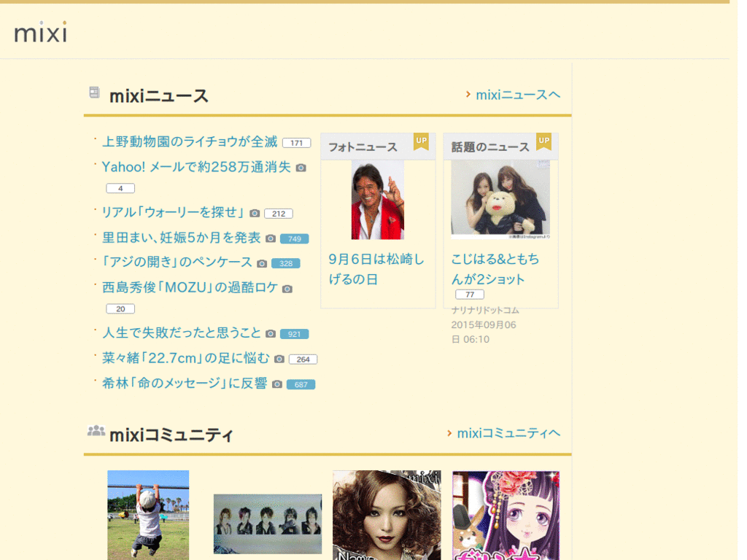Open comment count 20 badge
747x560 pixels.
click(120, 308)
